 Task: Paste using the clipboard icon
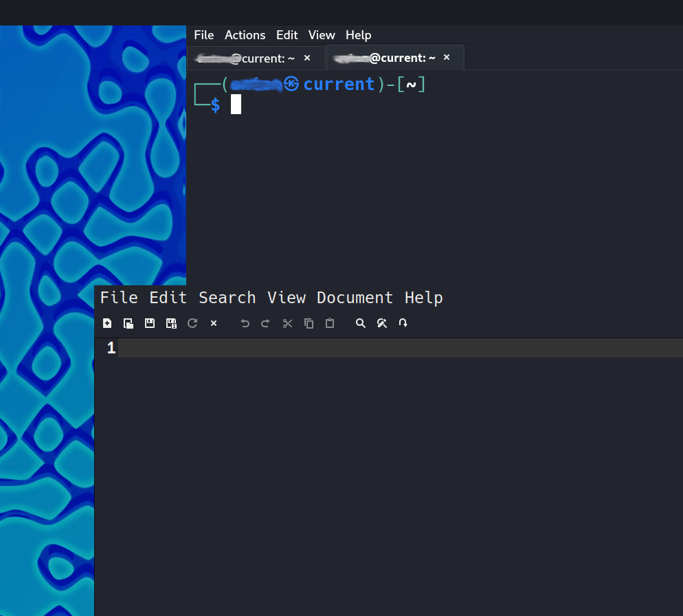330,323
